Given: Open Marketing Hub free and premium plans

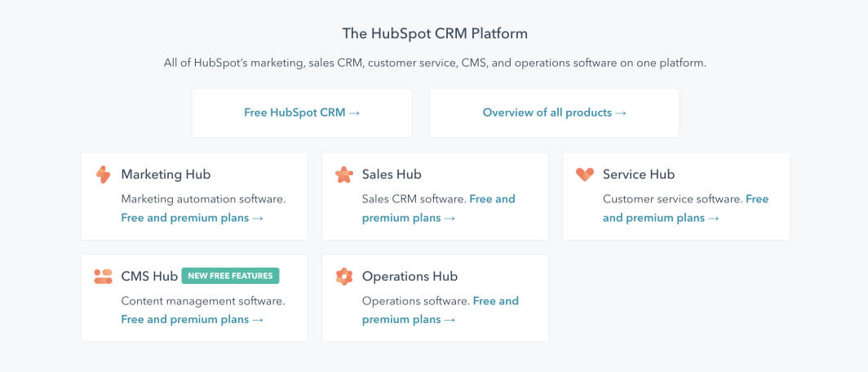Looking at the screenshot, I should 192,218.
